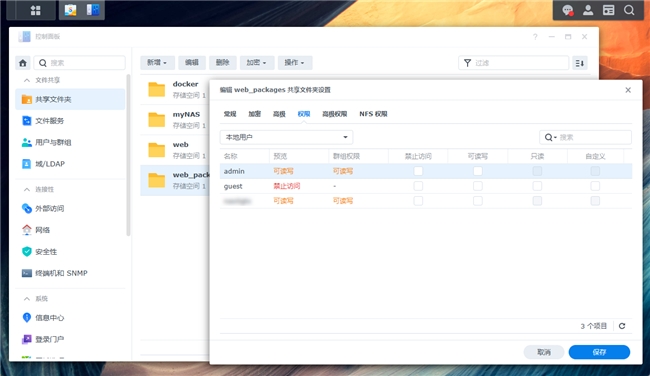Collapse the 系统 sidebar section
650x376 pixels.
27,298
